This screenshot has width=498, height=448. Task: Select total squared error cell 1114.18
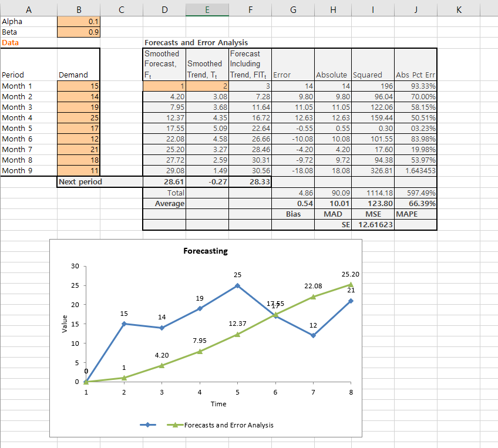(373, 193)
